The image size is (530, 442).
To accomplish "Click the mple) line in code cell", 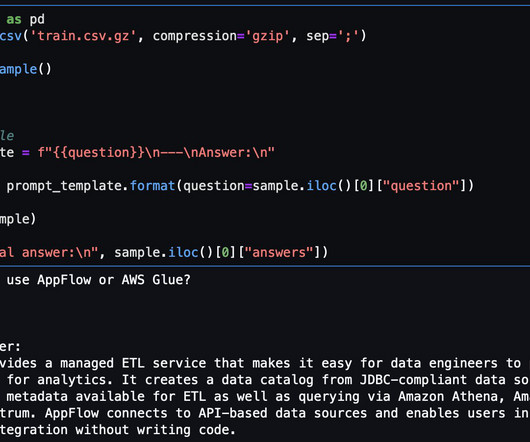I will tap(18, 219).
